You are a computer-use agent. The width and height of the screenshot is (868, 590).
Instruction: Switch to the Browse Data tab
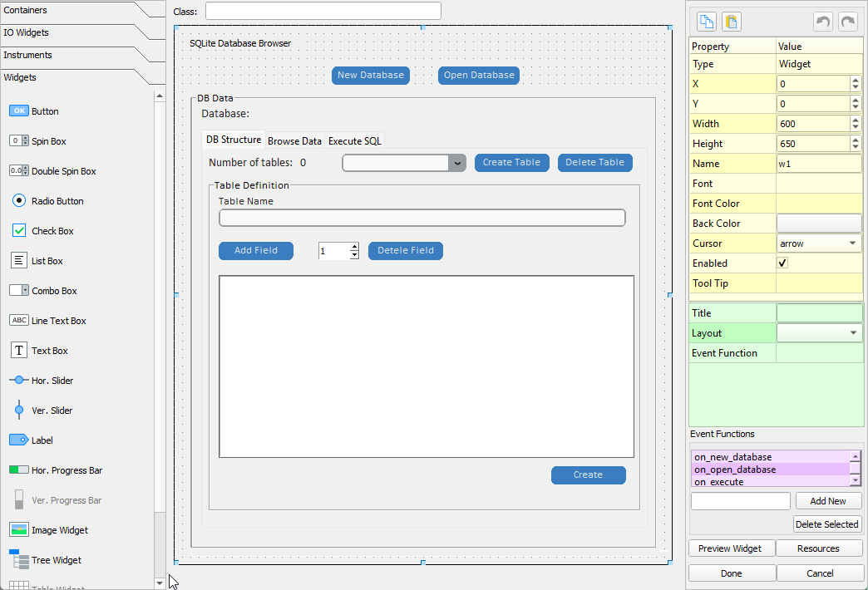(x=294, y=140)
